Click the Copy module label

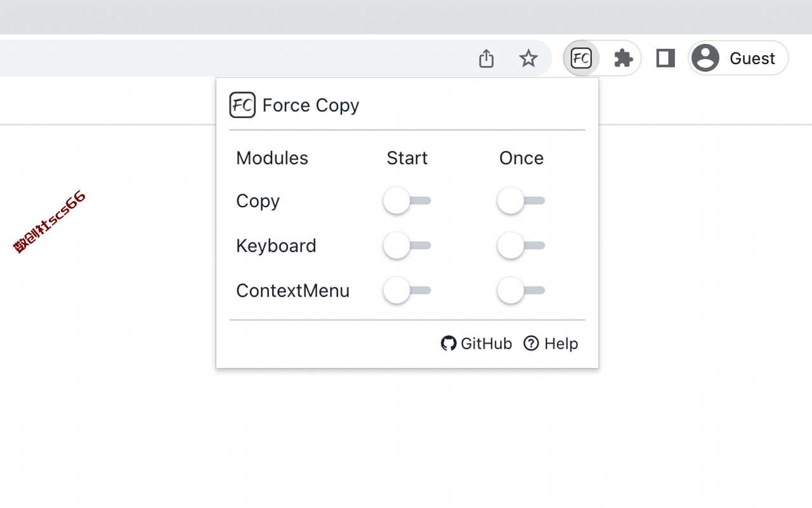point(258,201)
